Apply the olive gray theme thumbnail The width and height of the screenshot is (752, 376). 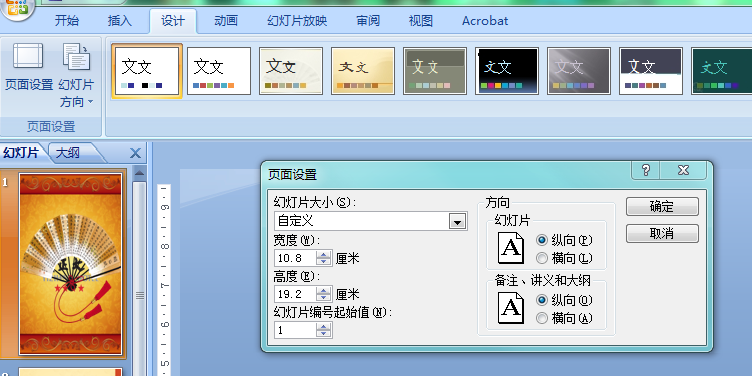(x=435, y=71)
